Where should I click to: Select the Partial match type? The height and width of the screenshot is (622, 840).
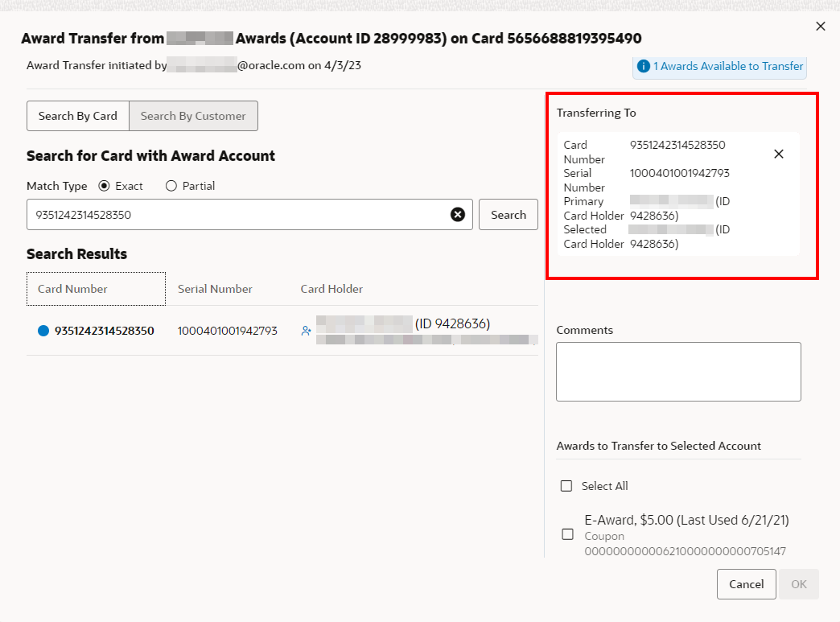[x=171, y=186]
